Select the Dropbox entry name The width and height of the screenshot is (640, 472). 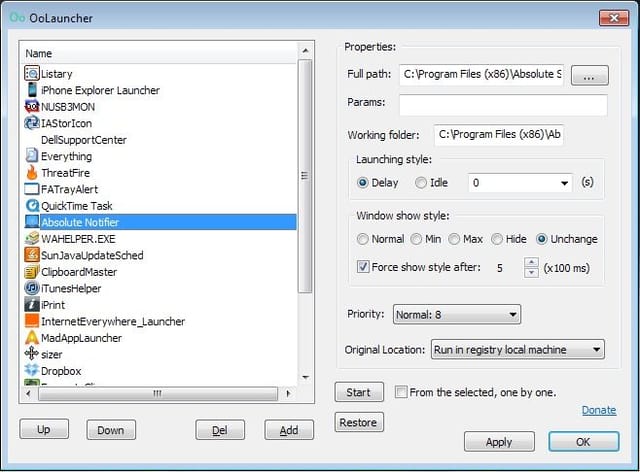click(x=61, y=371)
